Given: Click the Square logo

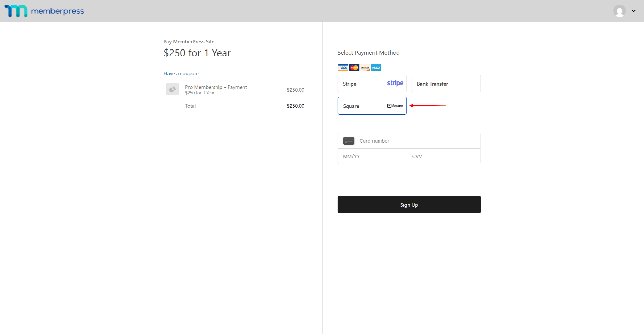Looking at the screenshot, I should [x=395, y=106].
